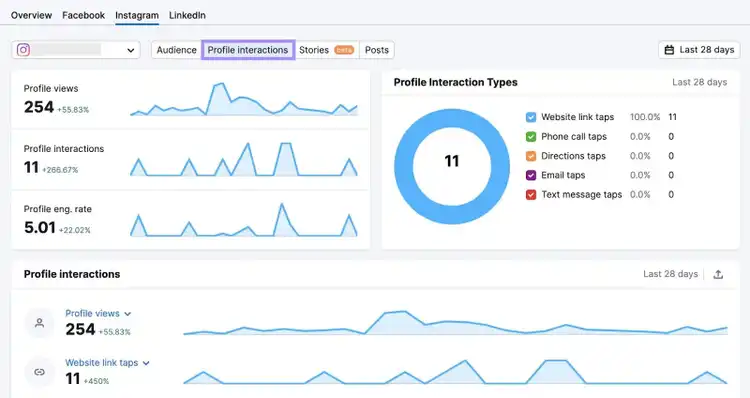Click the 11 in the donut center
This screenshot has height=398, width=750.
click(x=452, y=161)
